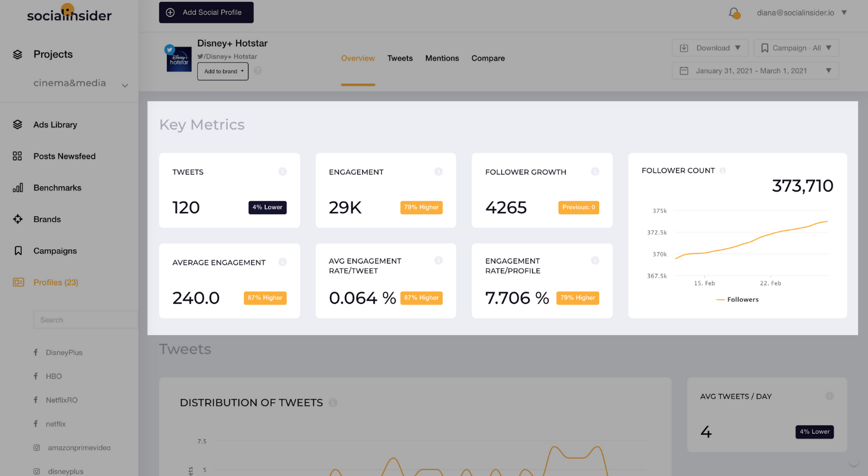The image size is (868, 476).
Task: Click the Brands icon in sidebar
Action: pos(17,219)
